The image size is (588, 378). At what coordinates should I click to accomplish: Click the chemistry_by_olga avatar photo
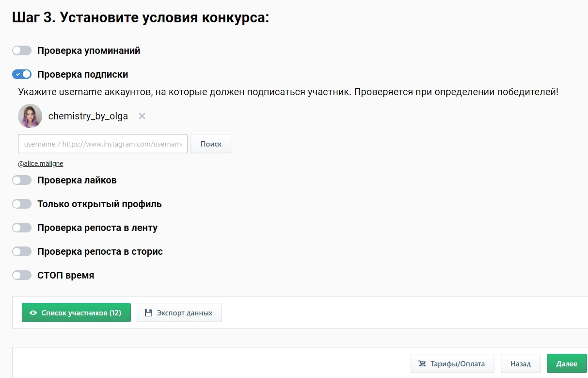(x=30, y=116)
